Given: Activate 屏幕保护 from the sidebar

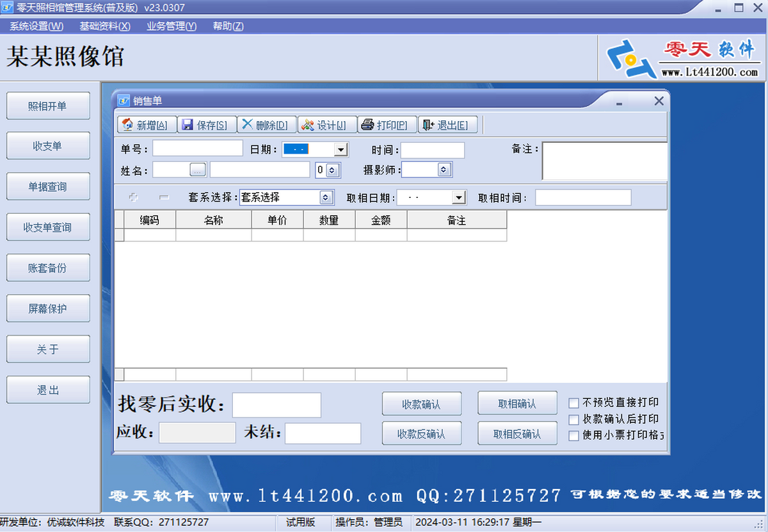Looking at the screenshot, I should coord(48,309).
